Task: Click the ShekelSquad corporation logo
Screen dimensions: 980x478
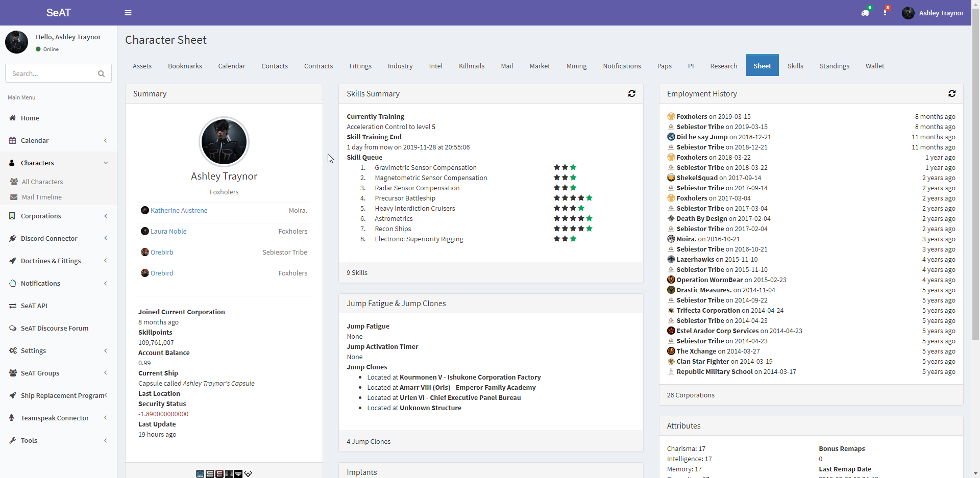Action: (x=671, y=178)
